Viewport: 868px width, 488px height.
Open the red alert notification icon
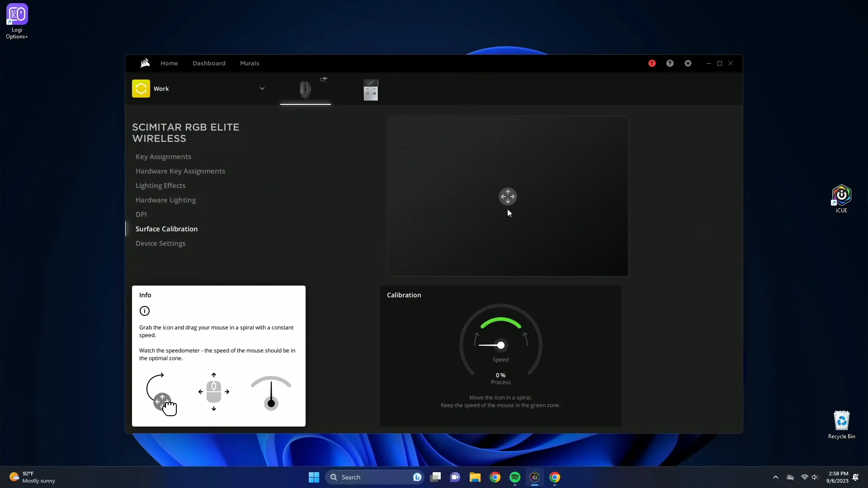pyautogui.click(x=652, y=63)
